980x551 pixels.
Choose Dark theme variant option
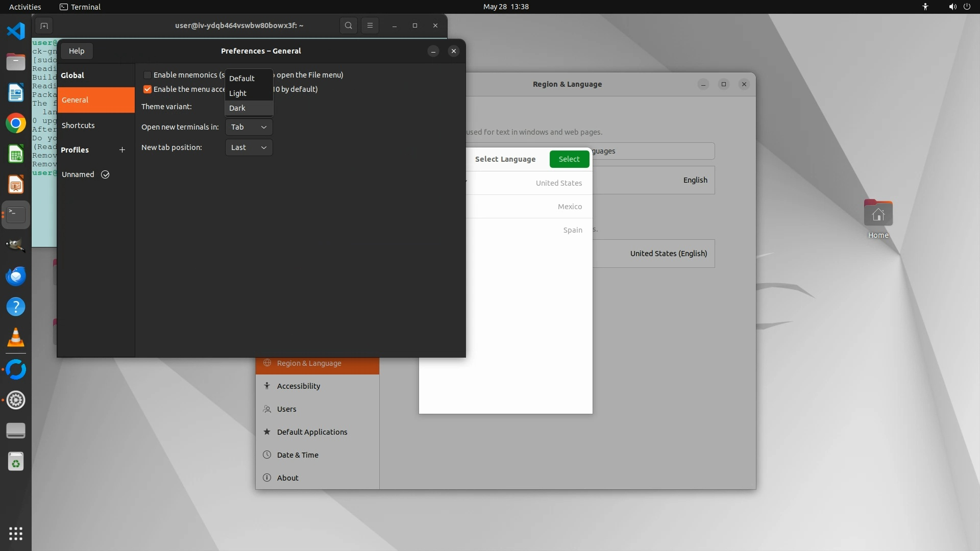click(x=238, y=108)
